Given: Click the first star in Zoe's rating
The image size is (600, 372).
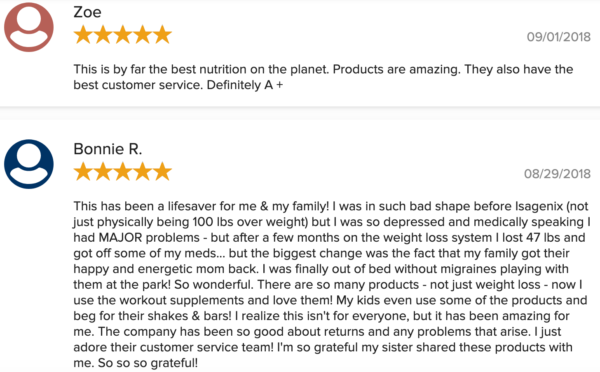Looking at the screenshot, I should (x=83, y=34).
